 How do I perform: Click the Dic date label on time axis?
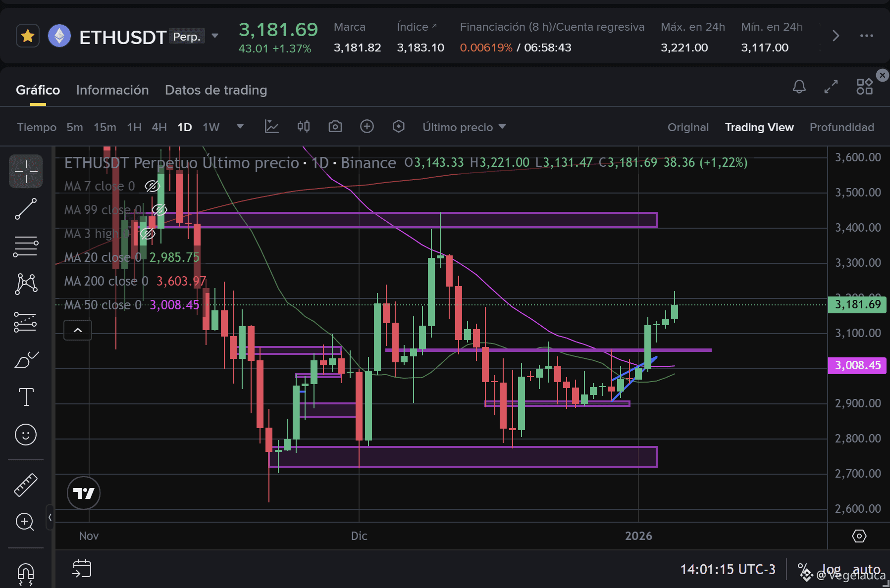359,536
